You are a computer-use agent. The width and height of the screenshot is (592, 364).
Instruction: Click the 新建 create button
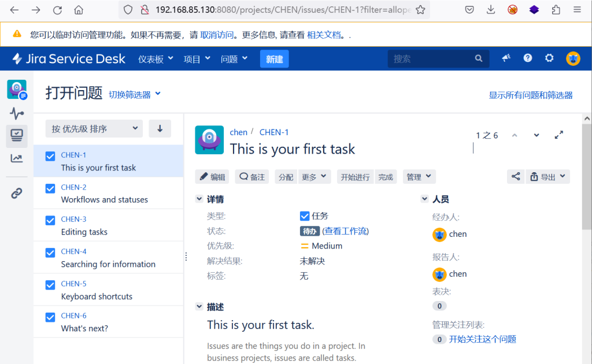[275, 59]
